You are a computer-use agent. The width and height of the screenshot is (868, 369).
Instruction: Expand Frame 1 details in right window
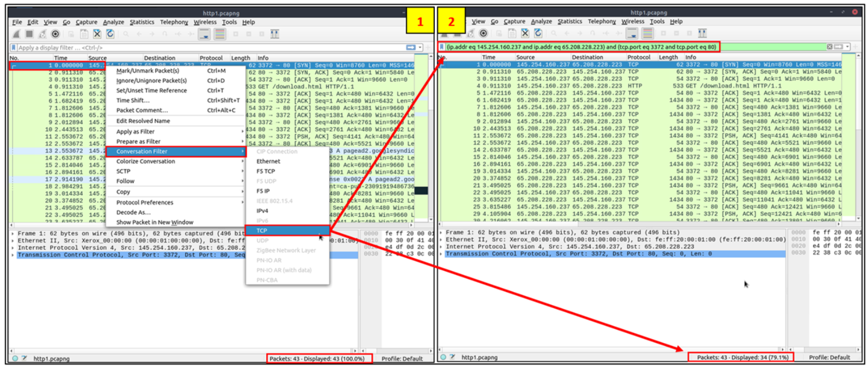(x=442, y=233)
